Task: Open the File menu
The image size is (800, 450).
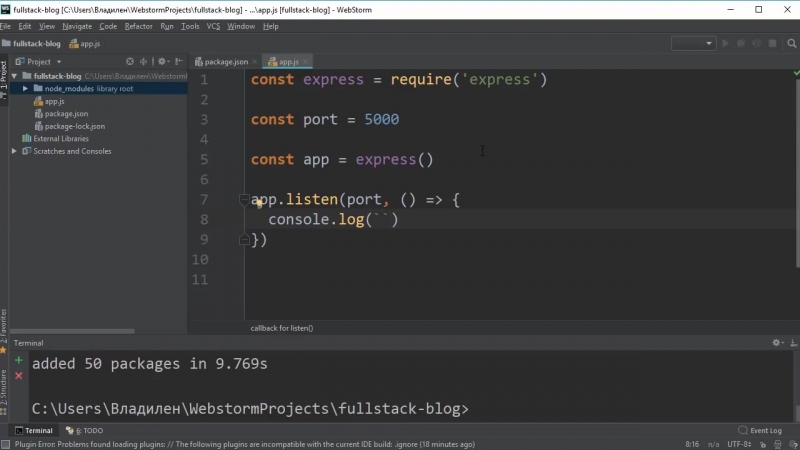Action: click(5, 26)
